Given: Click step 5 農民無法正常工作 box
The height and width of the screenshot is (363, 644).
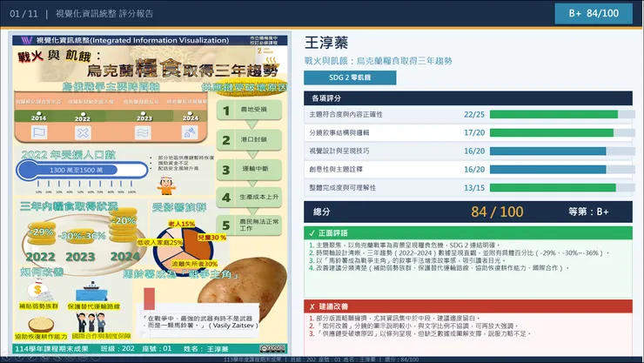Looking at the screenshot, I should tap(249, 225).
